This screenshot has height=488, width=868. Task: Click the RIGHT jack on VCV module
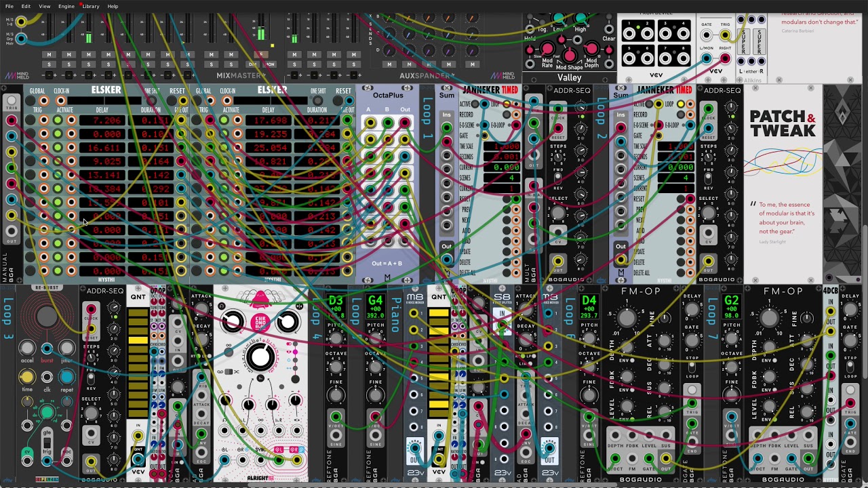pos(725,60)
